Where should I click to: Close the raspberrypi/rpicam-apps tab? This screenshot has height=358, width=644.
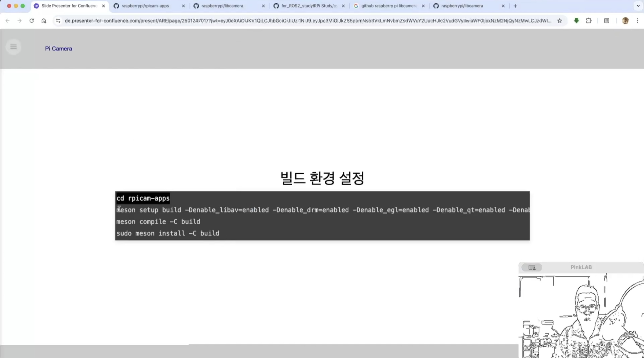[x=183, y=6]
